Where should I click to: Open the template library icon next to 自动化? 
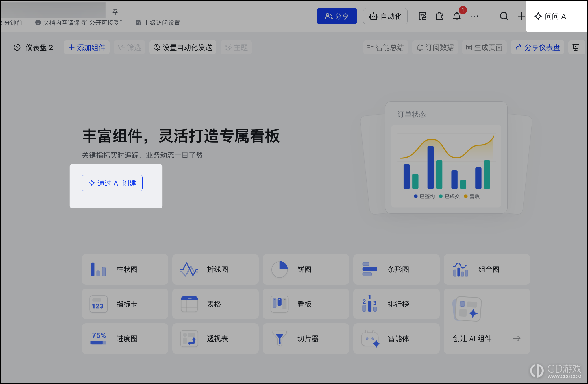[x=423, y=16]
